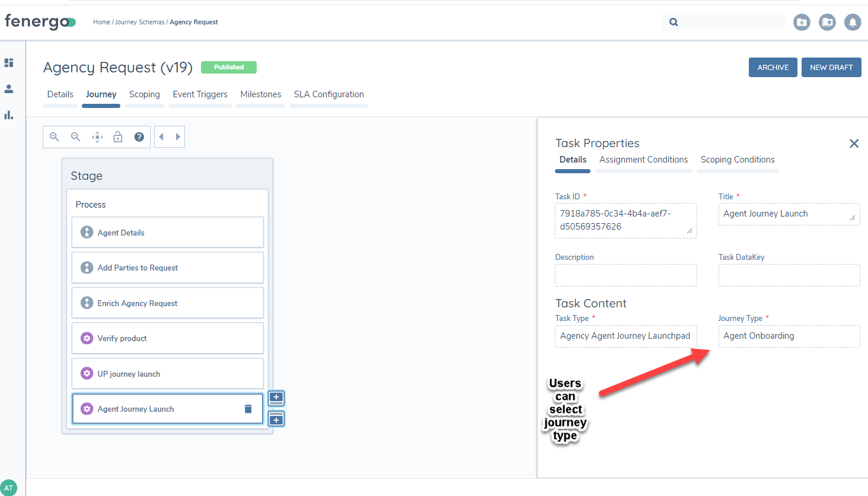Open the analytics chart icon in sidebar
The width and height of the screenshot is (868, 496).
9,115
